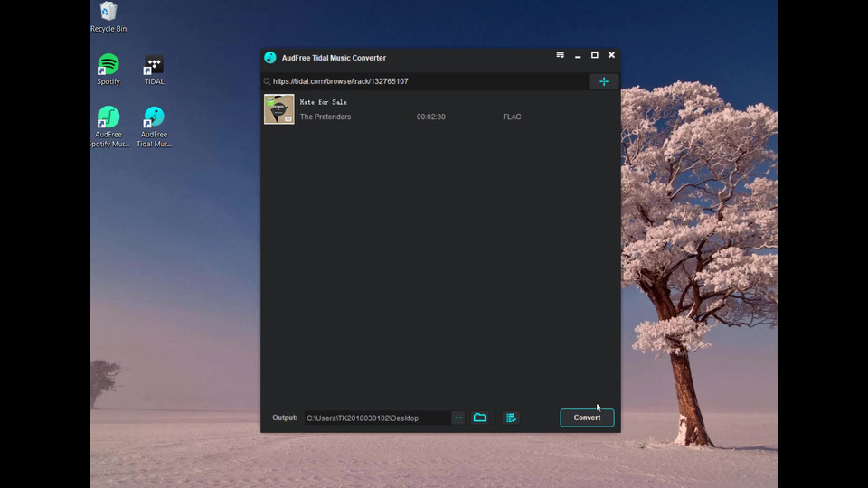Click the search magnifier icon
The width and height of the screenshot is (868, 488).
[x=267, y=81]
